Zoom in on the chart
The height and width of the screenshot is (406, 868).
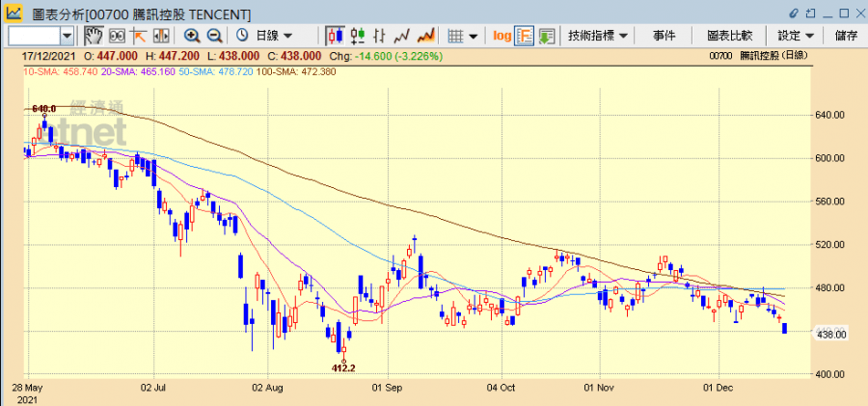coord(192,36)
